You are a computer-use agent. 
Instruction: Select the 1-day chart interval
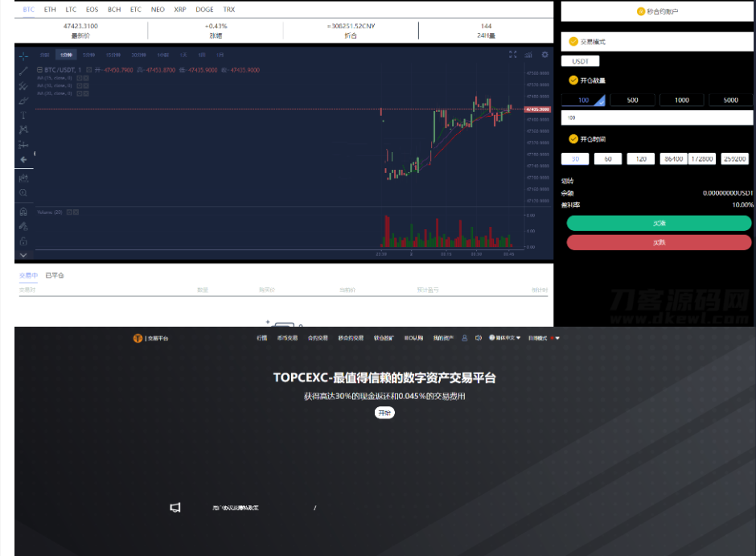183,55
